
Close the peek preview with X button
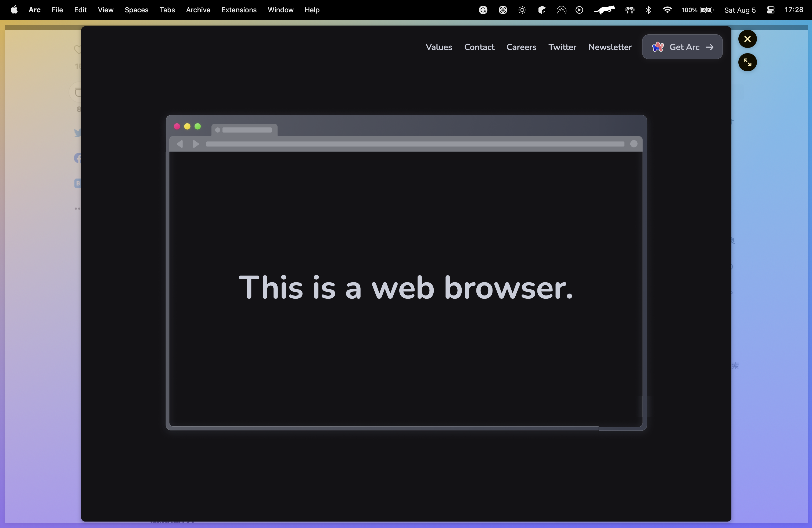coord(747,39)
